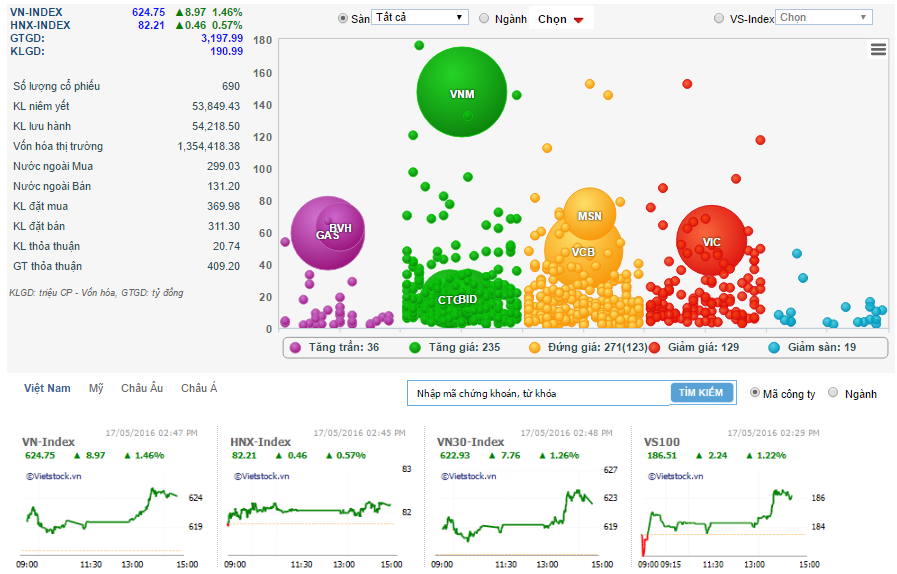Click the green bubble right of VNM
The height and width of the screenshot is (574, 897).
517,95
